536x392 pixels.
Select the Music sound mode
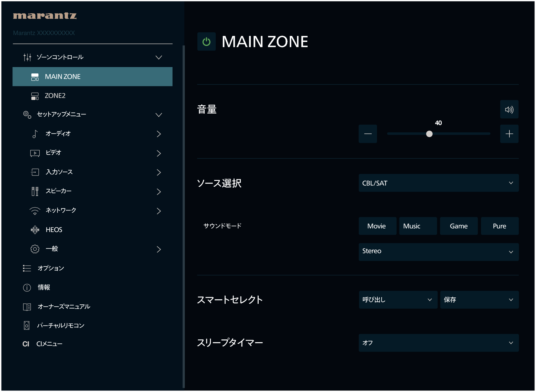pyautogui.click(x=418, y=226)
